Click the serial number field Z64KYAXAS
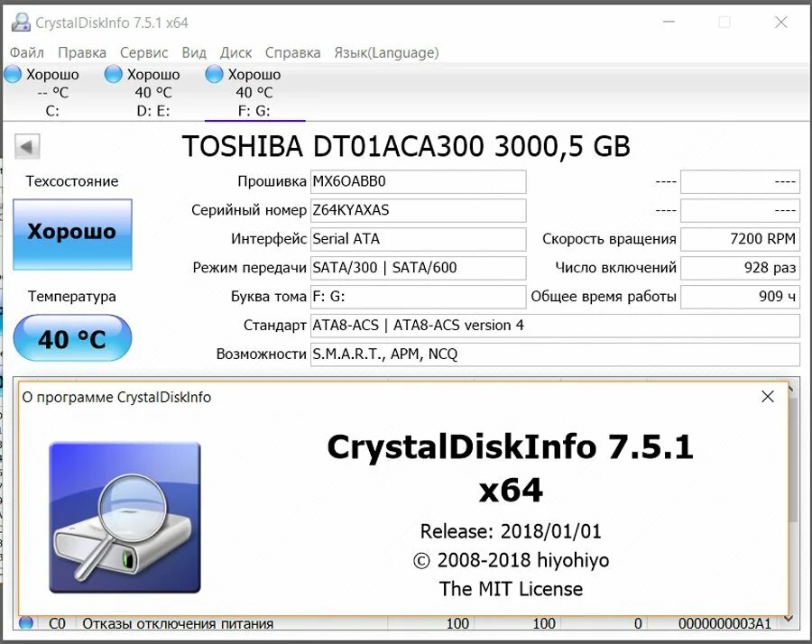 point(418,211)
